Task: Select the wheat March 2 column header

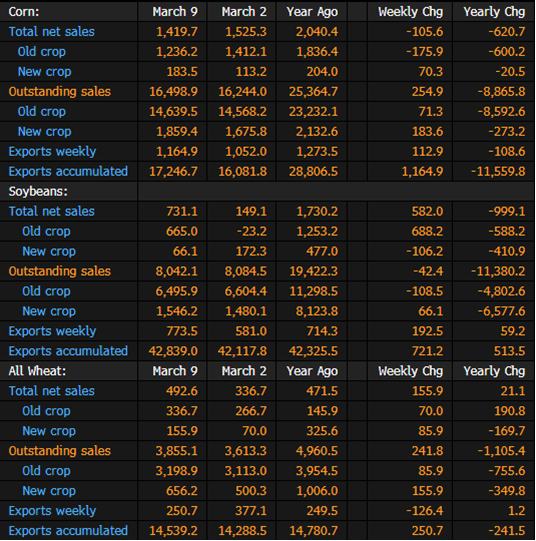Action: coord(244,371)
